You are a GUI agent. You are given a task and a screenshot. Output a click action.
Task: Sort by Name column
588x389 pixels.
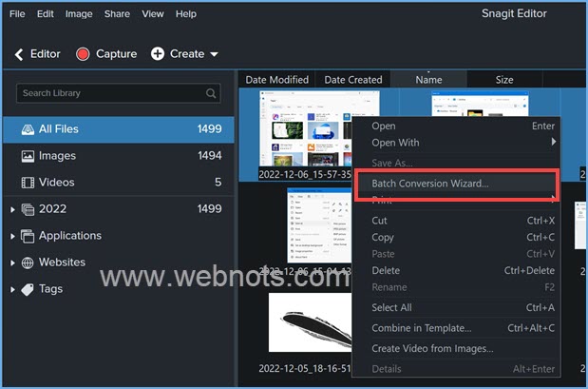pyautogui.click(x=428, y=80)
